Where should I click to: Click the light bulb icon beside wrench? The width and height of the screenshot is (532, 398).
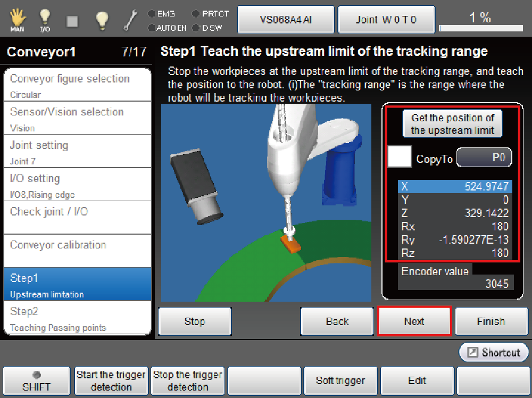point(102,20)
